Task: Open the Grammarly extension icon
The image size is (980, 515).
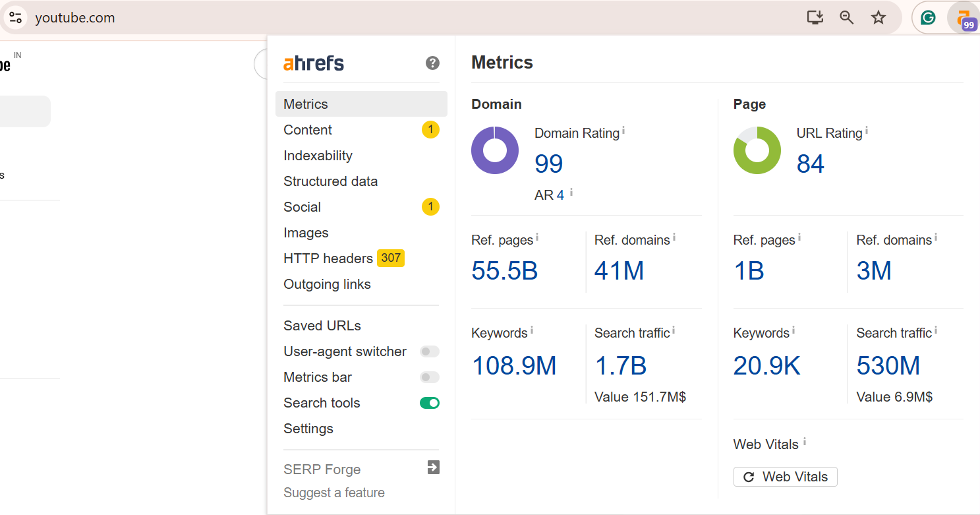Action: pyautogui.click(x=928, y=18)
